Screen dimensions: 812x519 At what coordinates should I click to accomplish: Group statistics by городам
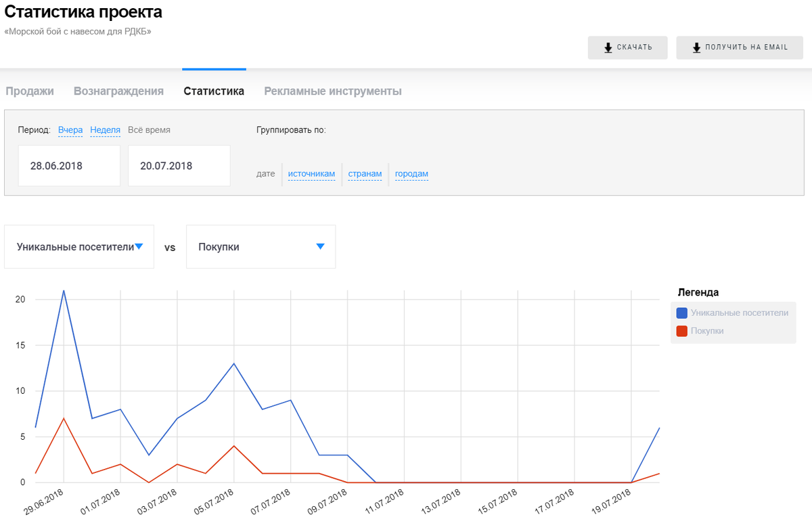point(411,174)
